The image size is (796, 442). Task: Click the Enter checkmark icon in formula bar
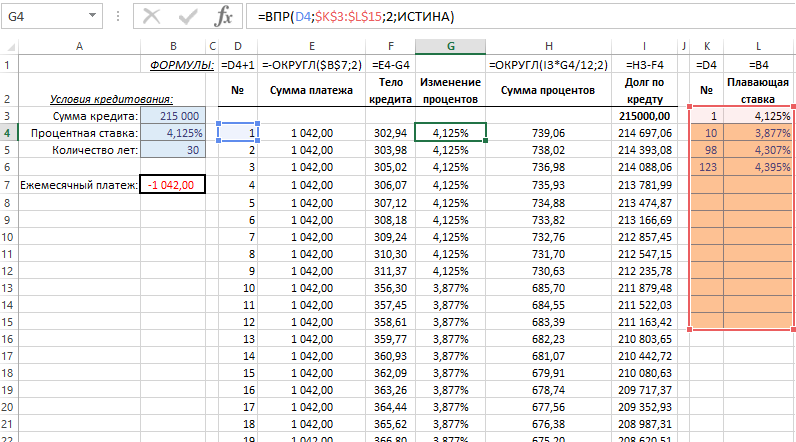coord(188,17)
